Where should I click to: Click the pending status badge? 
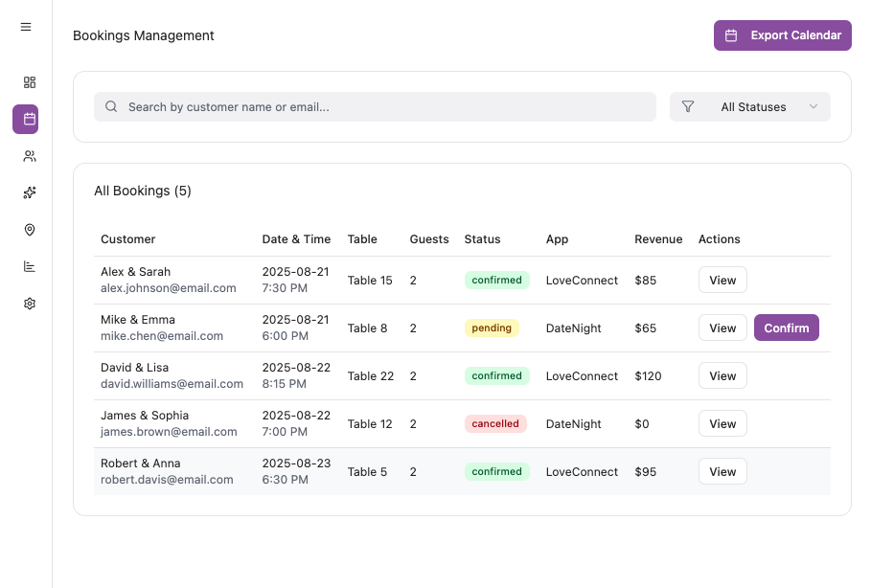[492, 328]
